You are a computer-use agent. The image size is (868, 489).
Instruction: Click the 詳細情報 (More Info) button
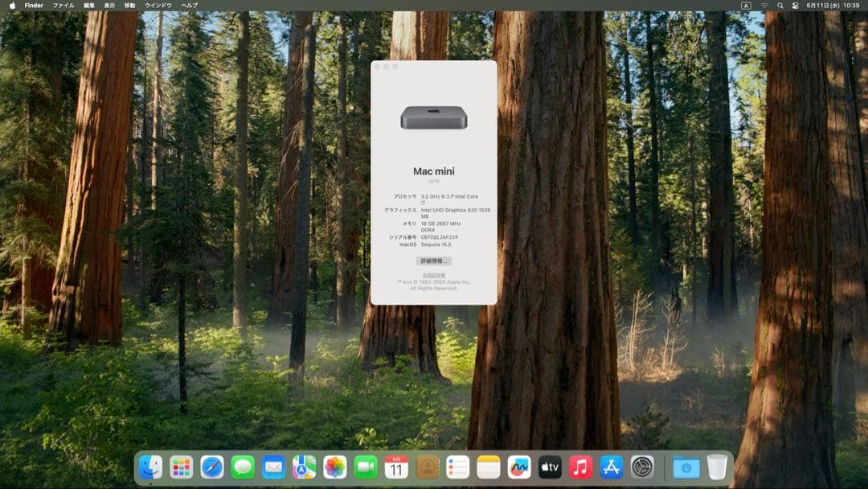pyautogui.click(x=434, y=261)
